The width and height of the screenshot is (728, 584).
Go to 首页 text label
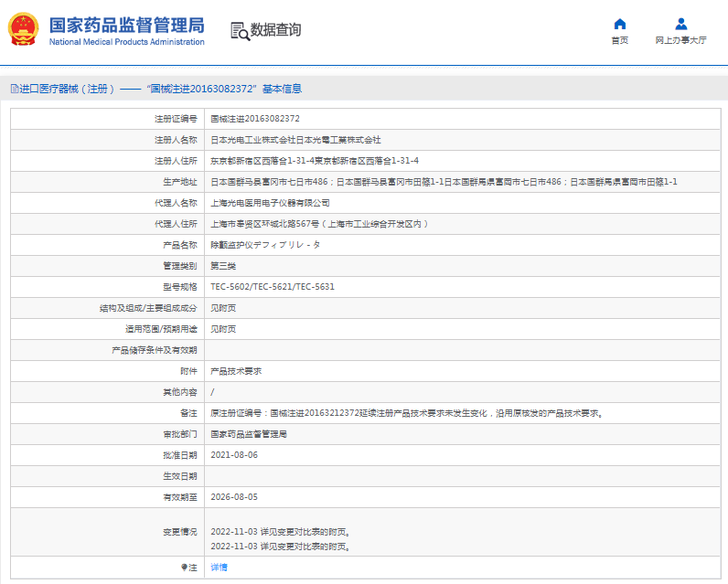pos(619,40)
